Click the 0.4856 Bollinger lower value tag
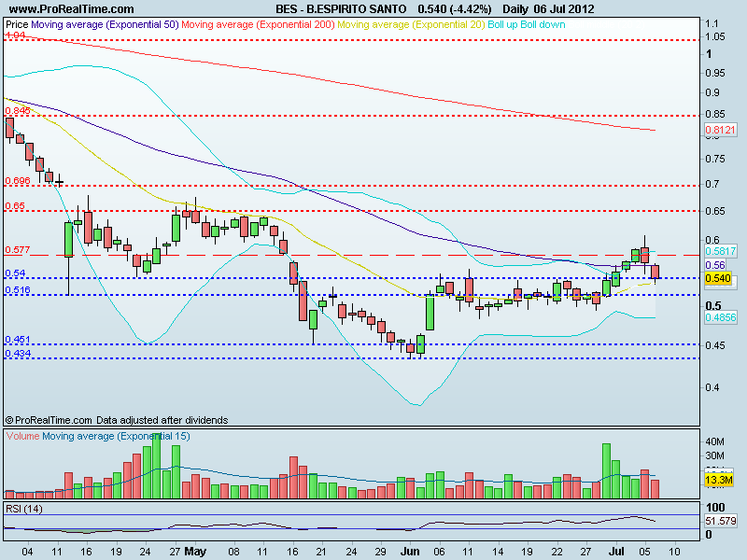 coord(720,317)
